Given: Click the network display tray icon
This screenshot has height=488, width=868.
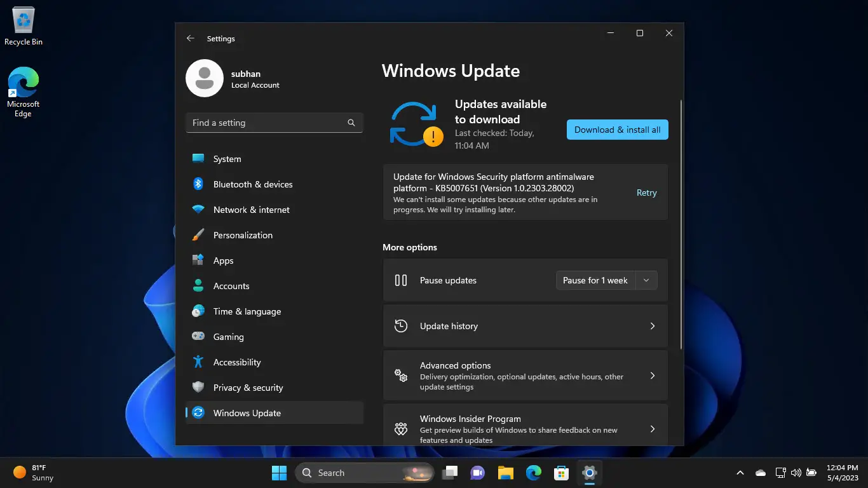Looking at the screenshot, I should point(780,473).
